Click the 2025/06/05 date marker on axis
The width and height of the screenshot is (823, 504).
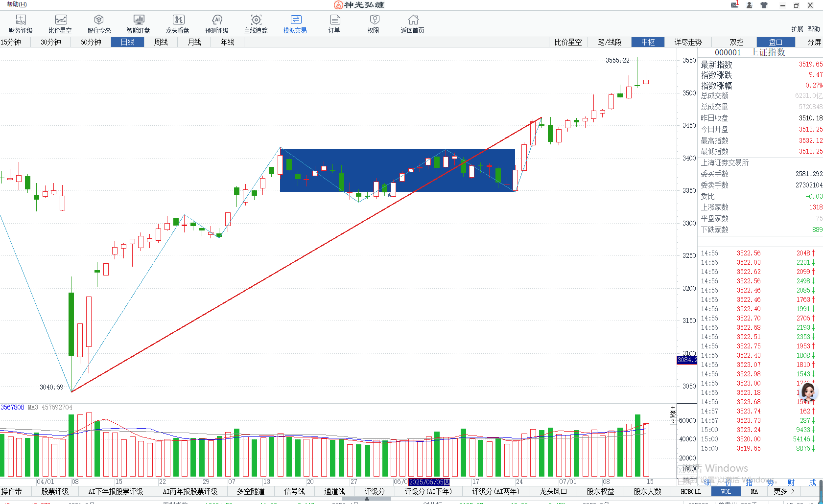429,481
